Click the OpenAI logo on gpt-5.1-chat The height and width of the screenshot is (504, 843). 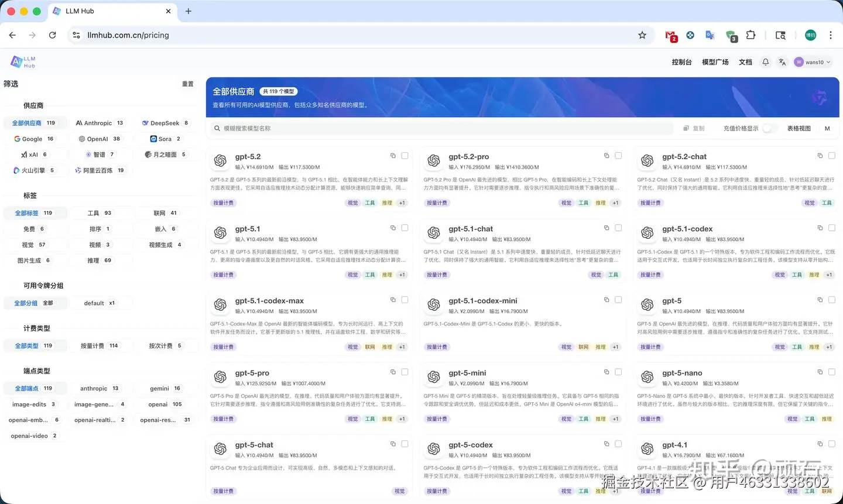pos(434,233)
